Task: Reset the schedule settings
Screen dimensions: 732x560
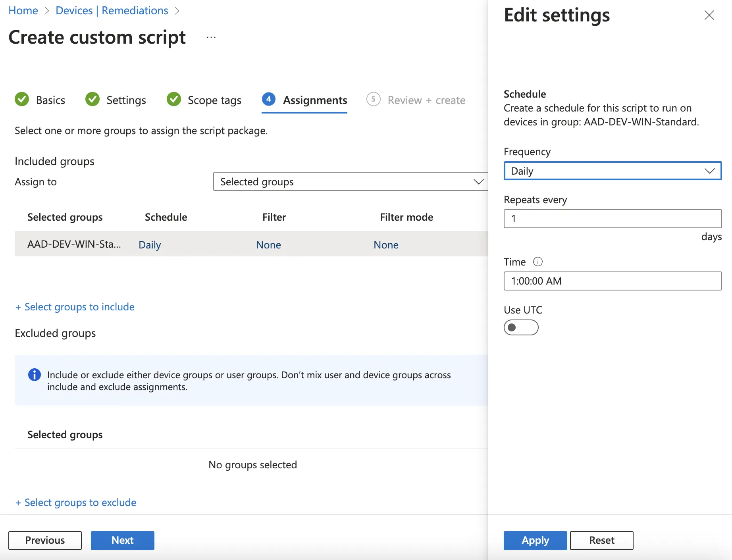Action: pos(601,540)
